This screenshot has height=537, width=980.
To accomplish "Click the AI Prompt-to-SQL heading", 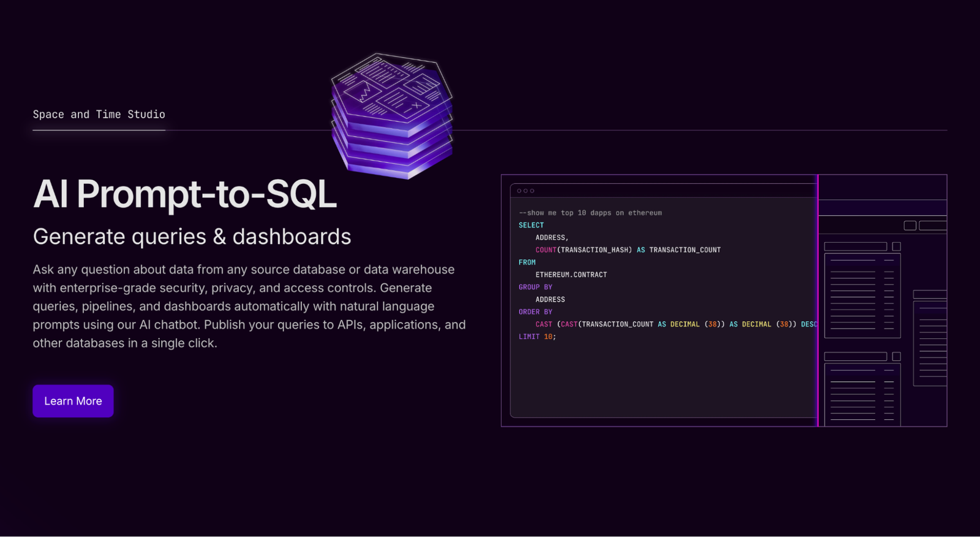I will [x=185, y=194].
